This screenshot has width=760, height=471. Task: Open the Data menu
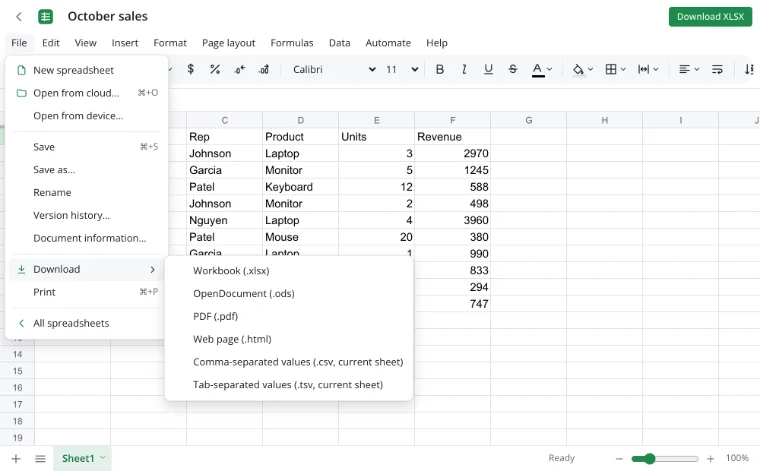(x=339, y=43)
